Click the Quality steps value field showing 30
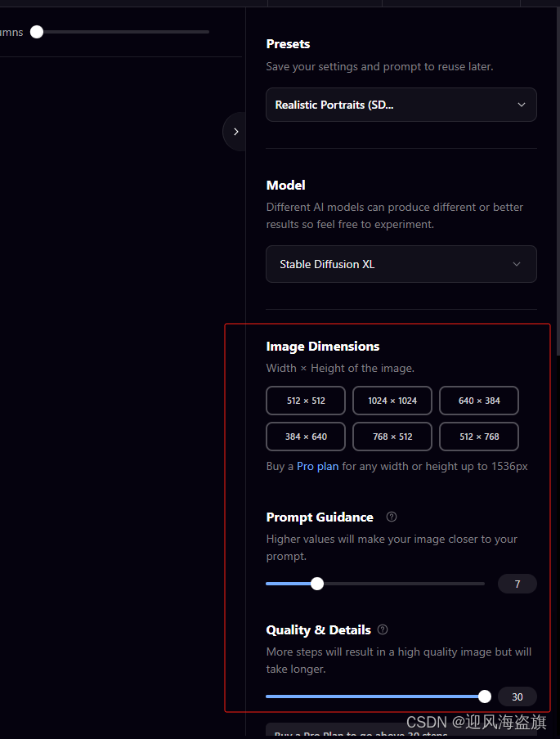Image resolution: width=560 pixels, height=739 pixels. point(517,696)
